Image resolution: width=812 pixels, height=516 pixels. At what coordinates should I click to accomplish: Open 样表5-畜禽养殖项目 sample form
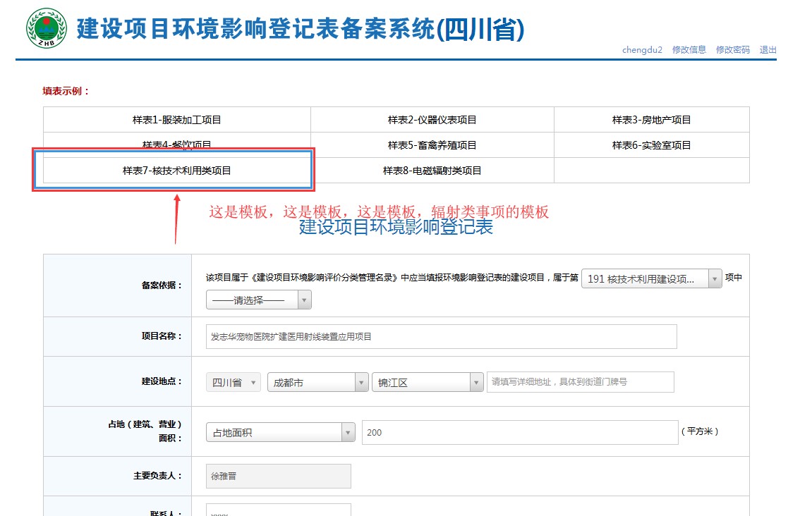pos(432,145)
